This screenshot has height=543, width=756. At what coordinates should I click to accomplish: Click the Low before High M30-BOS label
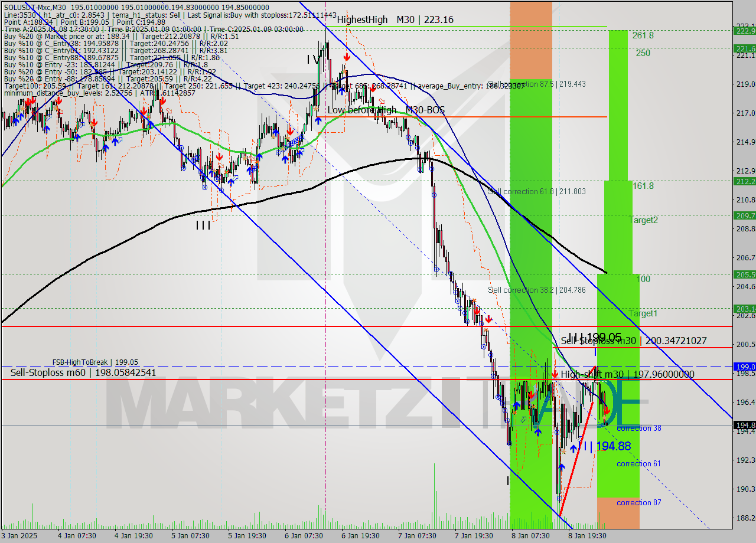tap(386, 110)
